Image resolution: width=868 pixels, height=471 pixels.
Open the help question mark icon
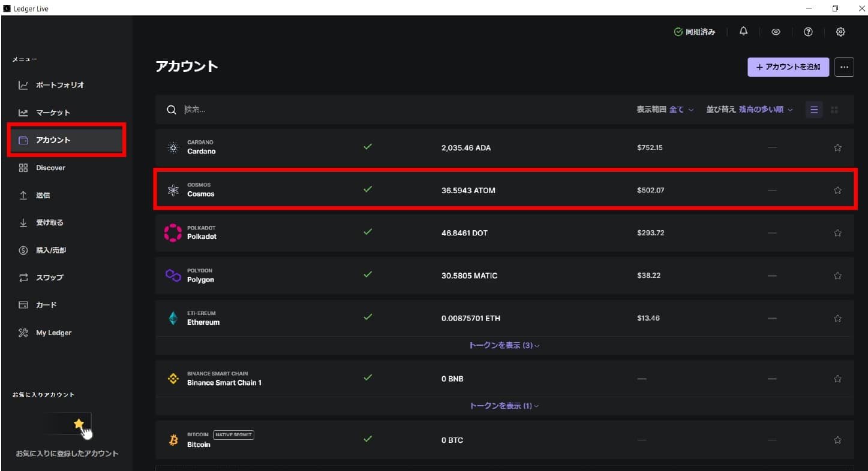808,32
